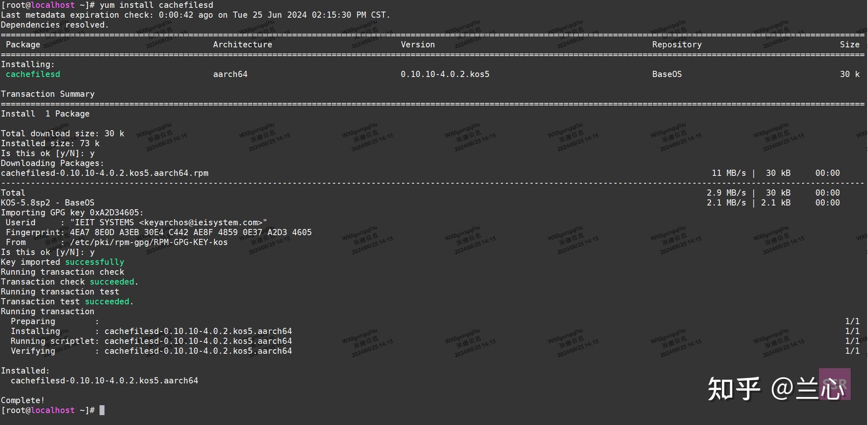868x425 pixels.
Task: Click the /etc/pki/rpm-gpg/RPM-GPG-KEY-kos file path
Action: coord(148,242)
